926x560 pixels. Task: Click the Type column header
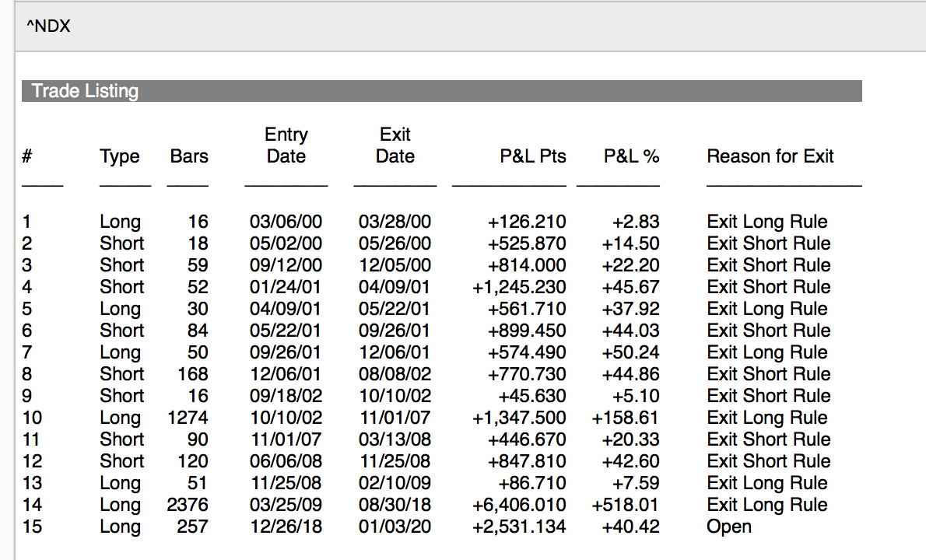120,156
